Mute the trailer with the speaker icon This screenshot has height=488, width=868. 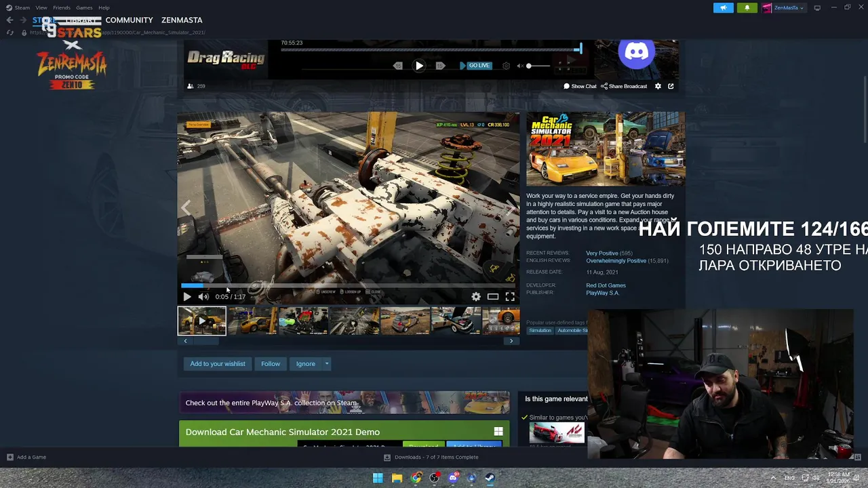[203, 297]
